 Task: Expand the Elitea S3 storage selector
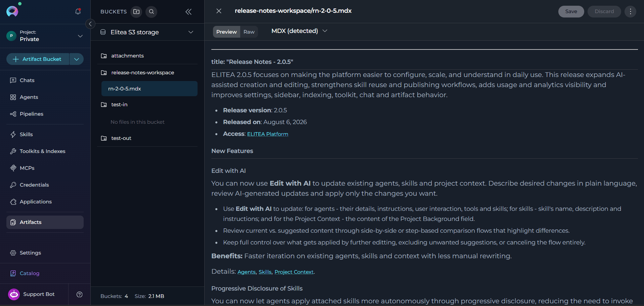191,32
